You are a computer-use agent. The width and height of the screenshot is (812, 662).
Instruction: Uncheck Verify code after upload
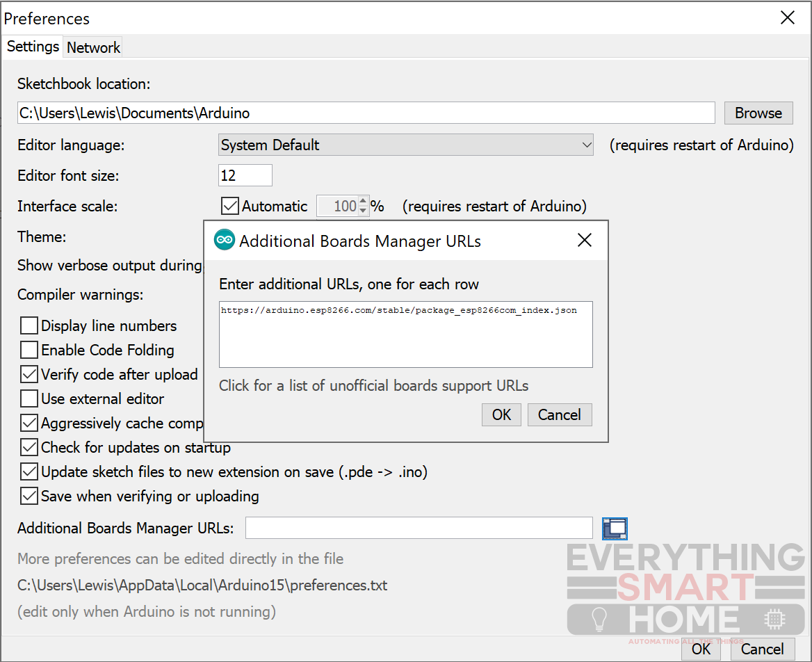coord(29,375)
